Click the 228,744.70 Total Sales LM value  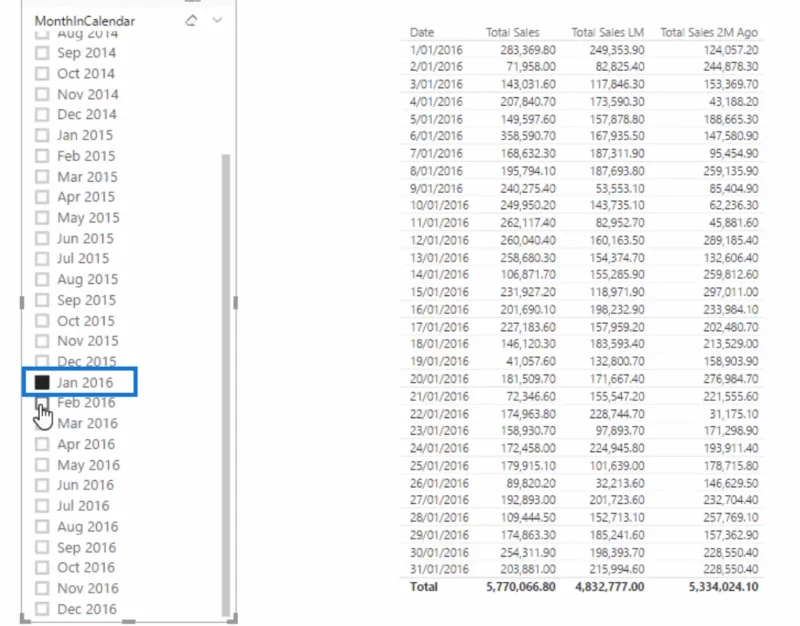click(617, 414)
